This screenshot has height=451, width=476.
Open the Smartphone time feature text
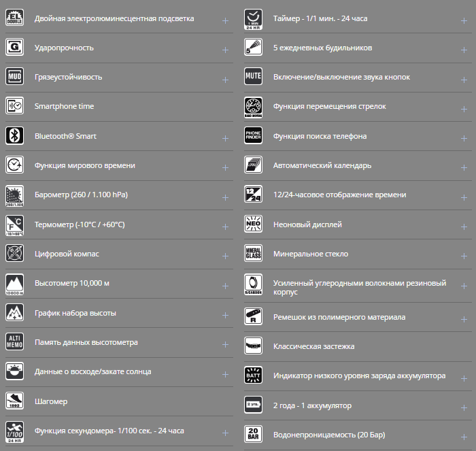[65, 106]
